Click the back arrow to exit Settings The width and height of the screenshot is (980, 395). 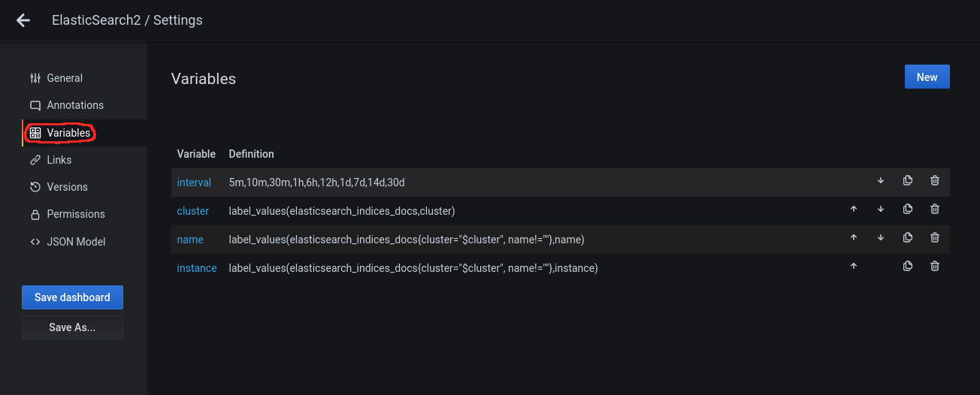(x=23, y=20)
